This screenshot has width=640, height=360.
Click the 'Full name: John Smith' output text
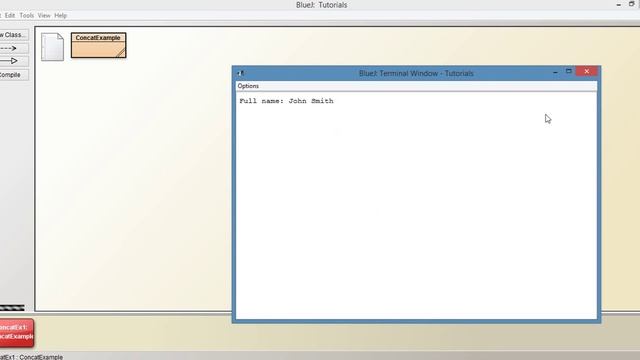(x=286, y=101)
